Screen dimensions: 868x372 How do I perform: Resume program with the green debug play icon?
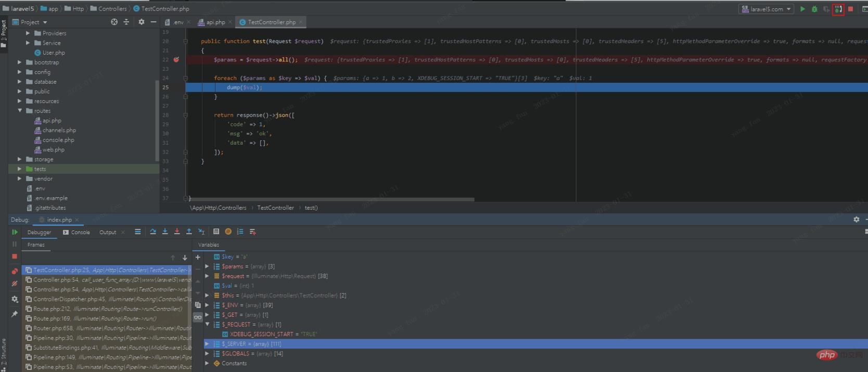pyautogui.click(x=15, y=232)
